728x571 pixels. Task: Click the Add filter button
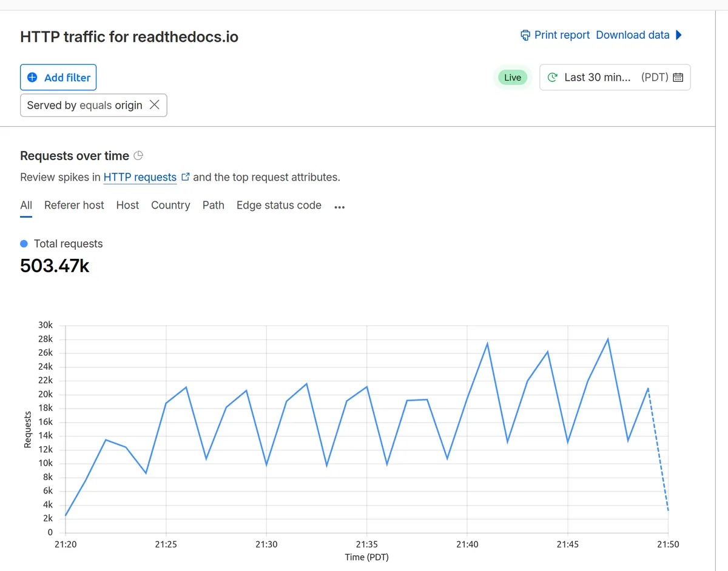58,78
